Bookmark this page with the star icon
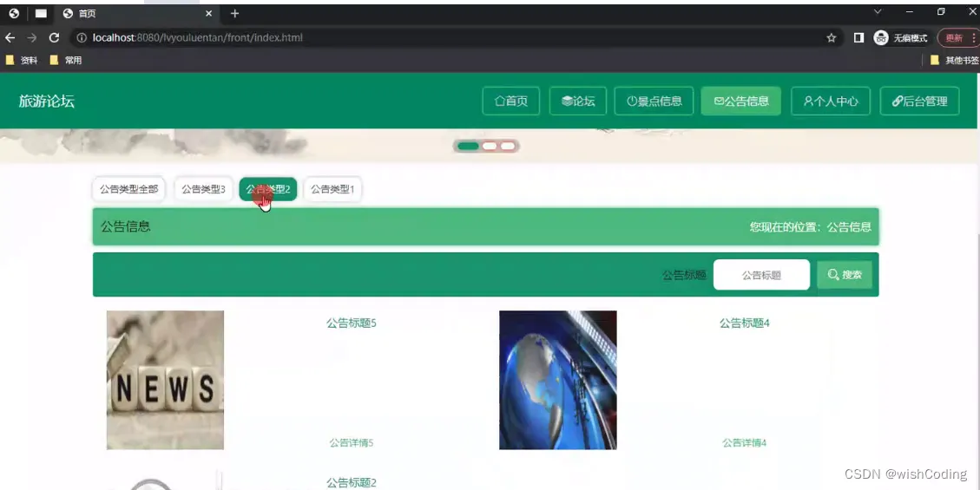980x490 pixels. tap(832, 38)
